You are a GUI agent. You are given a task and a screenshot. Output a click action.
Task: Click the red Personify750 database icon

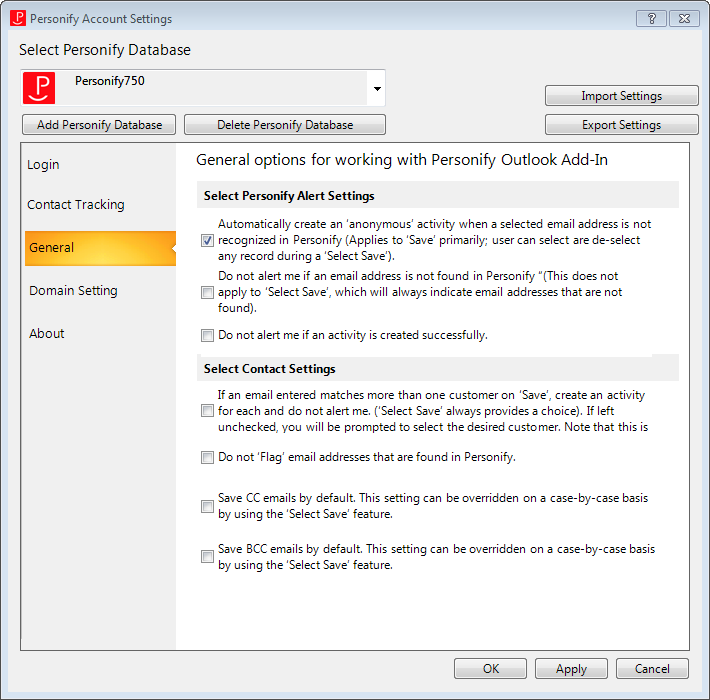[39, 88]
